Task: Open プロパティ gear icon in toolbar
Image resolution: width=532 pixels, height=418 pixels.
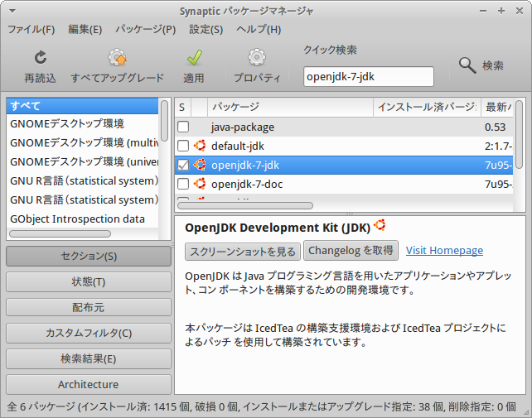Action: tap(257, 57)
